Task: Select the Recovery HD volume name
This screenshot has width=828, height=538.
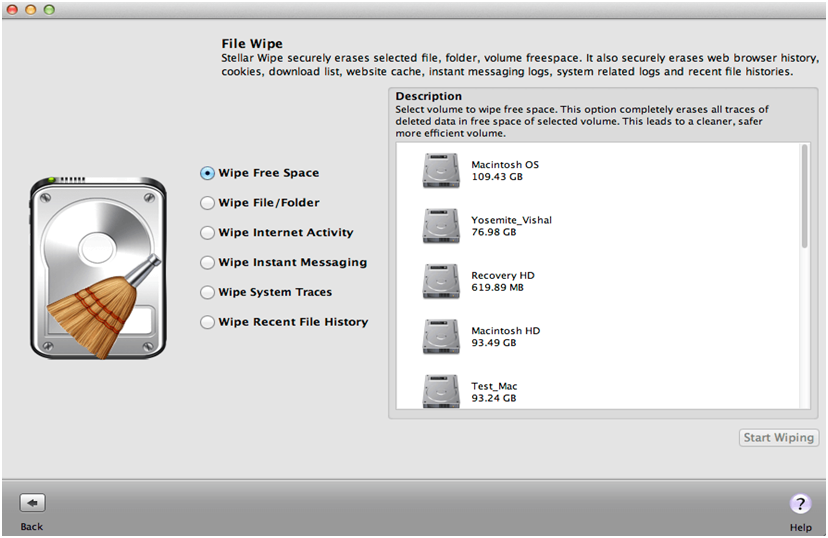Action: pyautogui.click(x=503, y=276)
